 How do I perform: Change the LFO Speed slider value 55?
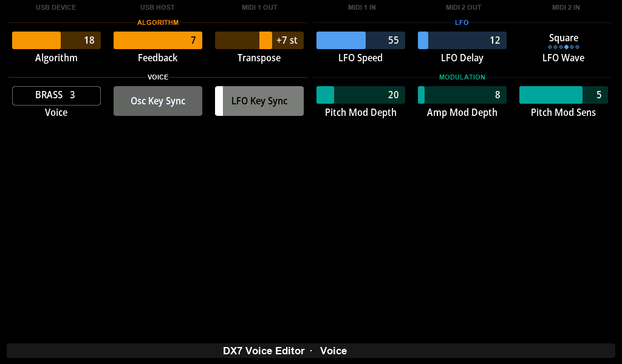point(361,41)
